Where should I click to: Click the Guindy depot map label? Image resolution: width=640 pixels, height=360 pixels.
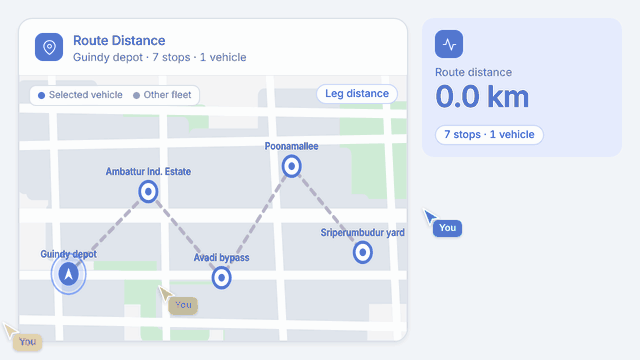(x=69, y=254)
